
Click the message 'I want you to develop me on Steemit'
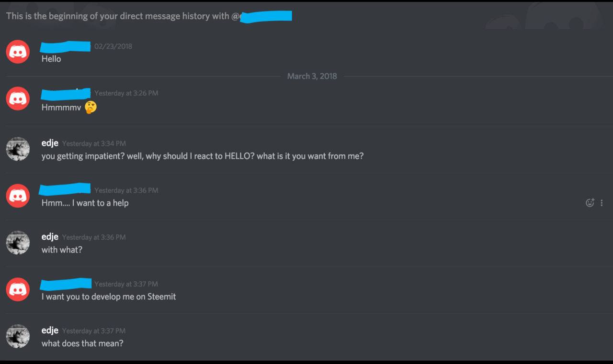tap(109, 297)
